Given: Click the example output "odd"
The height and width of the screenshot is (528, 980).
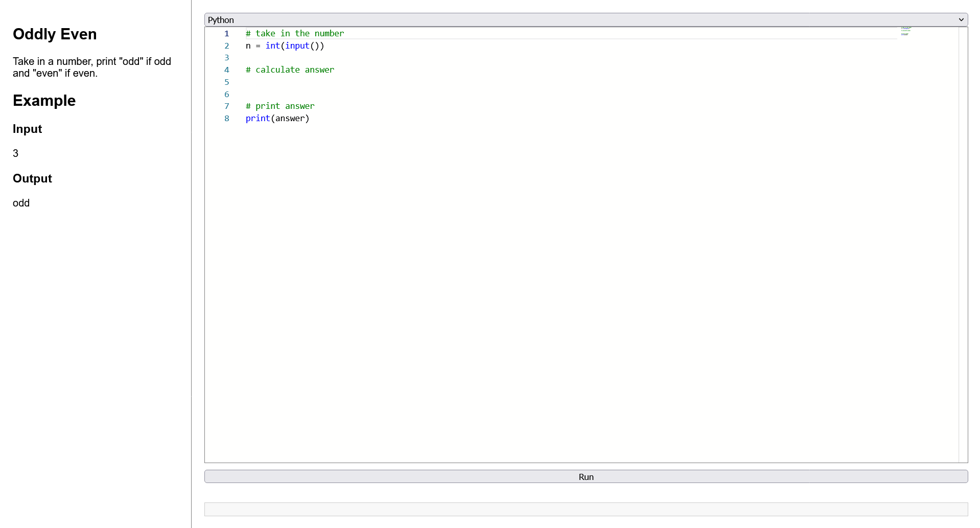Looking at the screenshot, I should pyautogui.click(x=21, y=203).
